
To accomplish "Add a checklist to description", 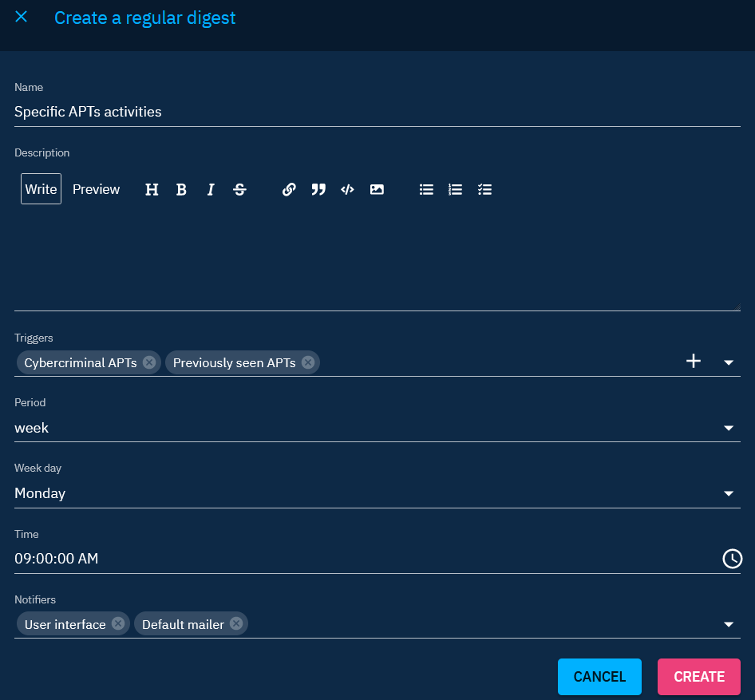I will click(x=484, y=189).
